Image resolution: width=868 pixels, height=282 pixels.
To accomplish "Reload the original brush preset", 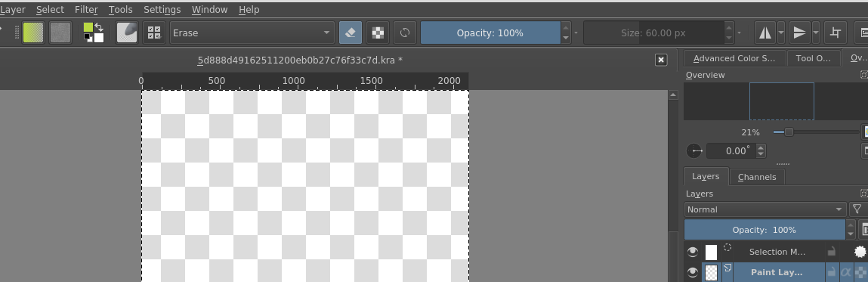I will pyautogui.click(x=405, y=33).
